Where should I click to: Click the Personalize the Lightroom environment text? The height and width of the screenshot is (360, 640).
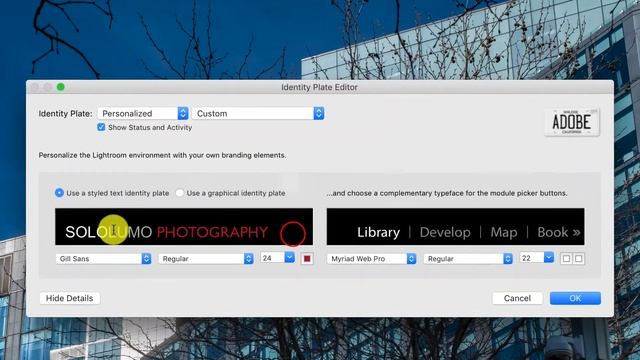[x=162, y=155]
